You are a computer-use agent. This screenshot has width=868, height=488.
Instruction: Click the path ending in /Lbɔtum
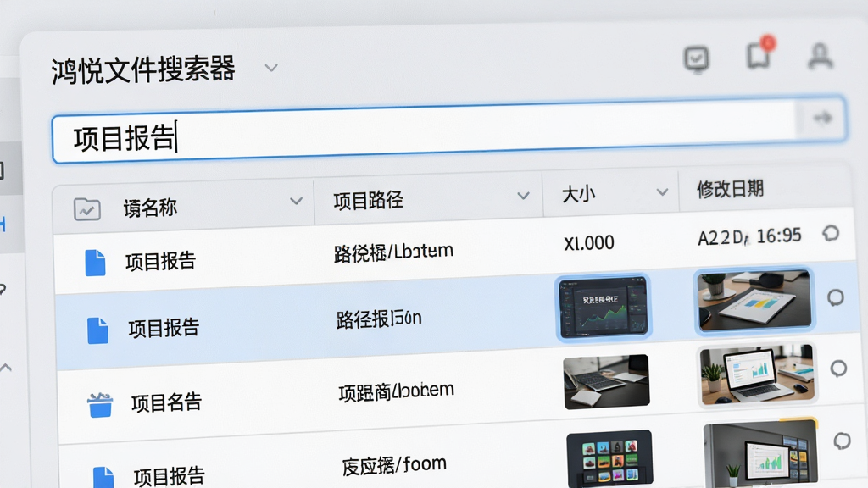click(x=393, y=252)
